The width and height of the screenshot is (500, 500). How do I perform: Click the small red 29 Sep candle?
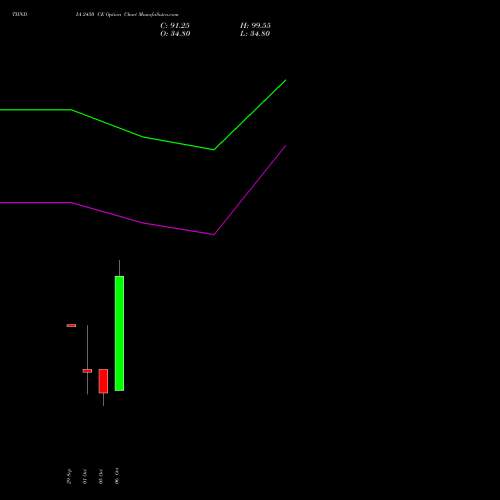tap(71, 325)
